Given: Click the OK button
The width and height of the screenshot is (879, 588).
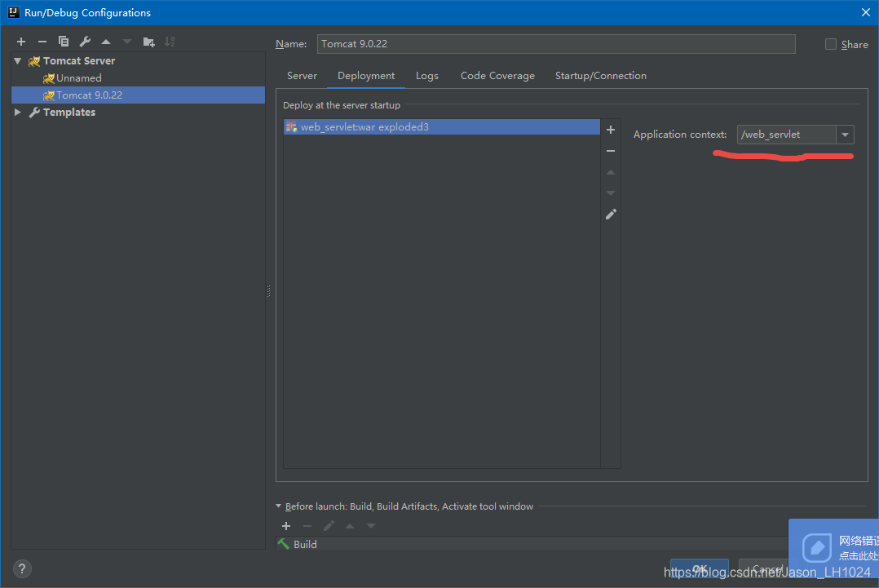Looking at the screenshot, I should [x=699, y=568].
